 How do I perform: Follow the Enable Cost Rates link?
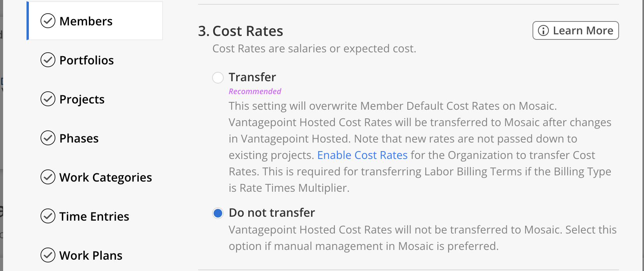pos(362,155)
